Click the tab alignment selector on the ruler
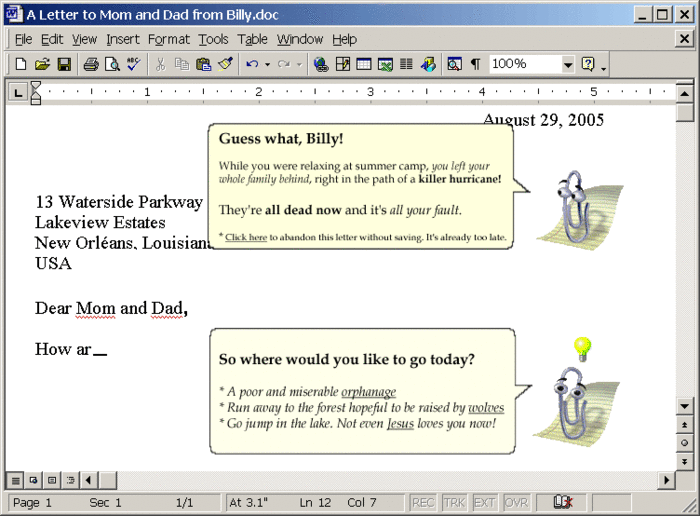This screenshot has height=516, width=700. coord(18,93)
